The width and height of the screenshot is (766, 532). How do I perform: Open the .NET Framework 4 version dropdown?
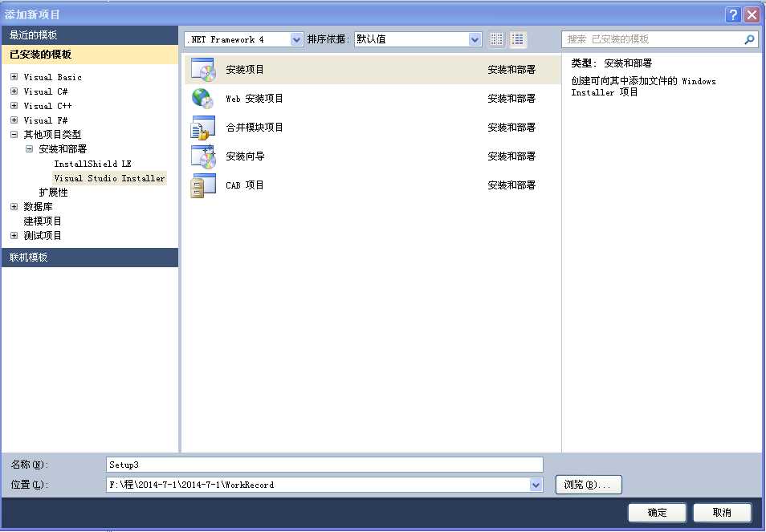click(296, 39)
